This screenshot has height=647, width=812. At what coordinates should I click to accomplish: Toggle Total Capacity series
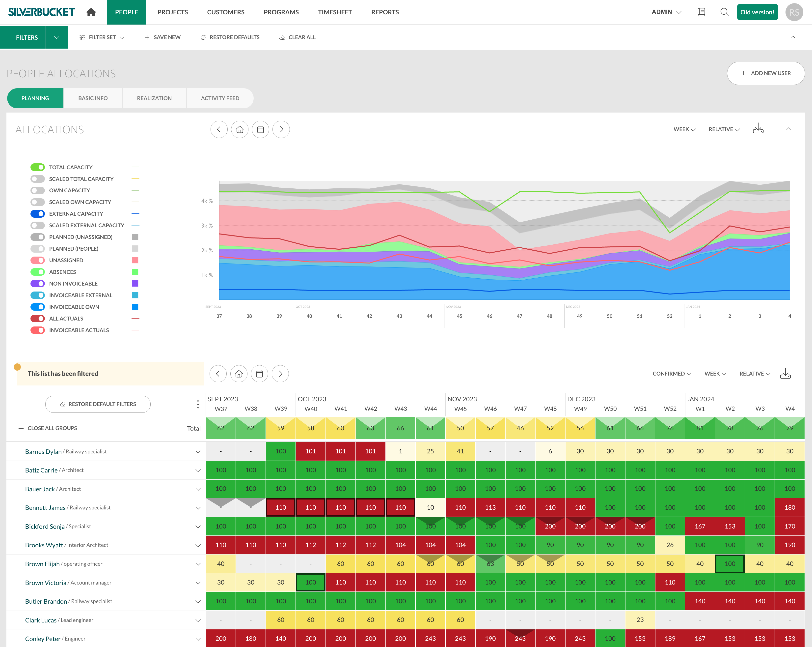click(38, 167)
